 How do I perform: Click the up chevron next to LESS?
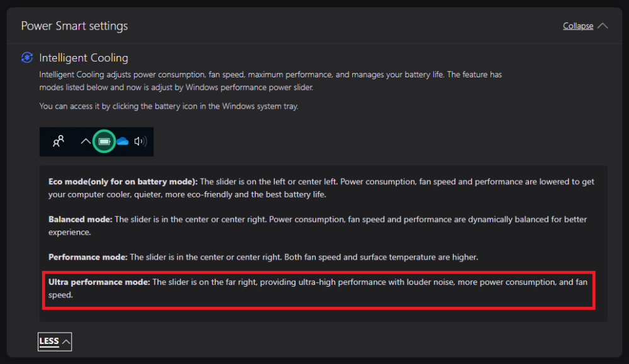[66, 341]
